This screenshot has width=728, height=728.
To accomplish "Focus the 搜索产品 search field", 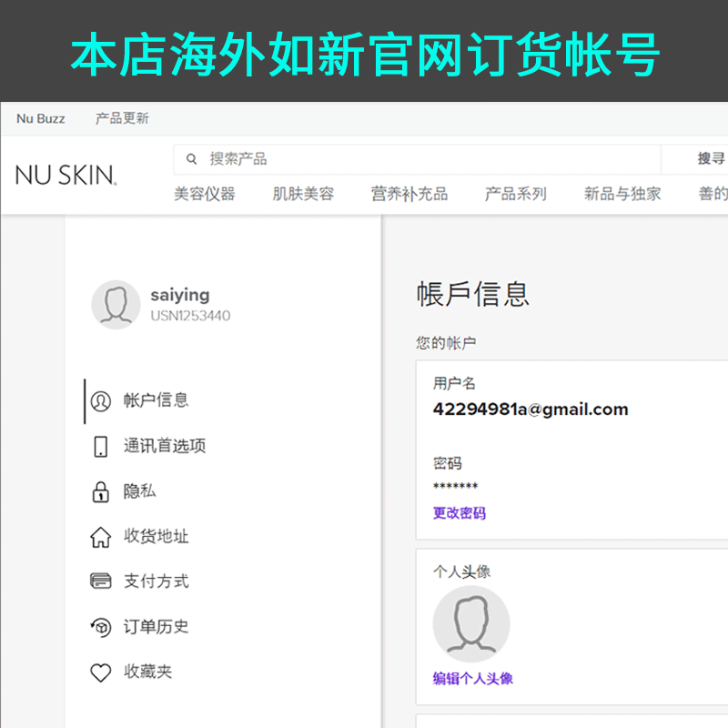I will (417, 159).
